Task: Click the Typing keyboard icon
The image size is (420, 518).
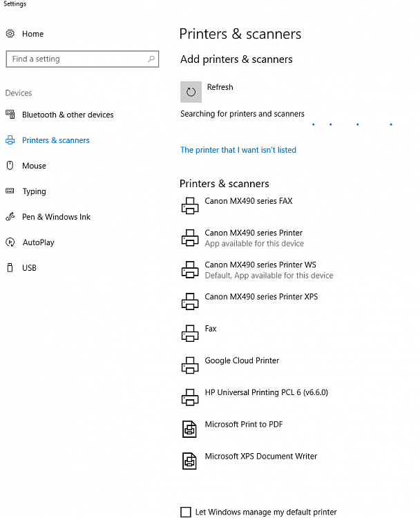Action: 10,191
